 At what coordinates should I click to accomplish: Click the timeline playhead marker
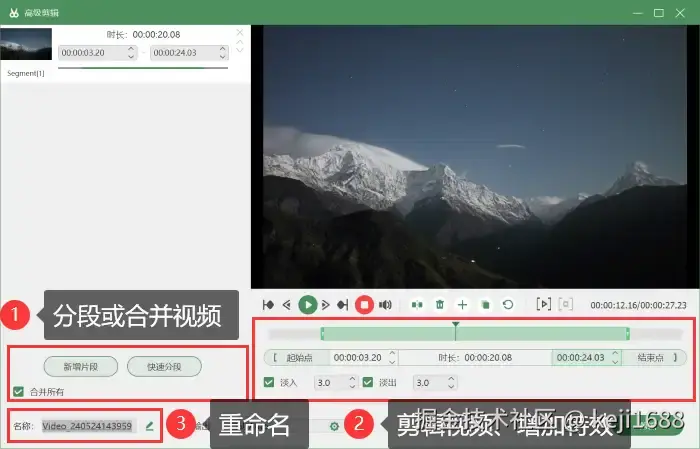[455, 324]
